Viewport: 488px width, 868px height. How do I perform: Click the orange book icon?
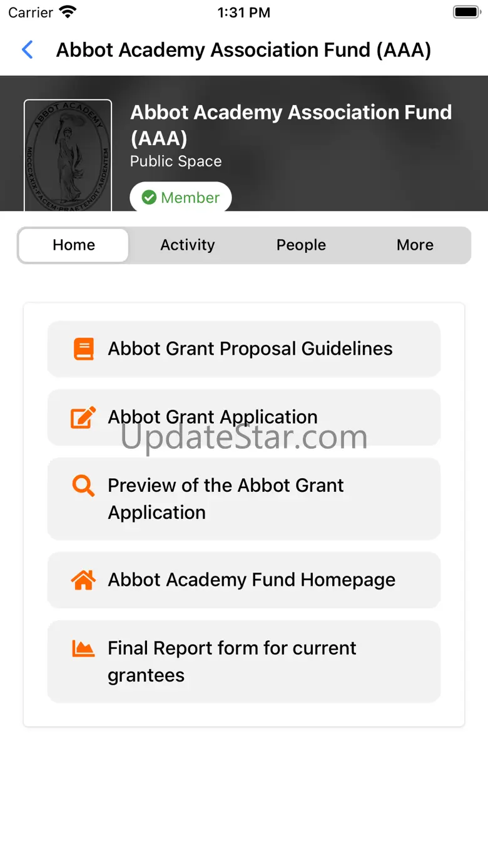click(x=83, y=349)
